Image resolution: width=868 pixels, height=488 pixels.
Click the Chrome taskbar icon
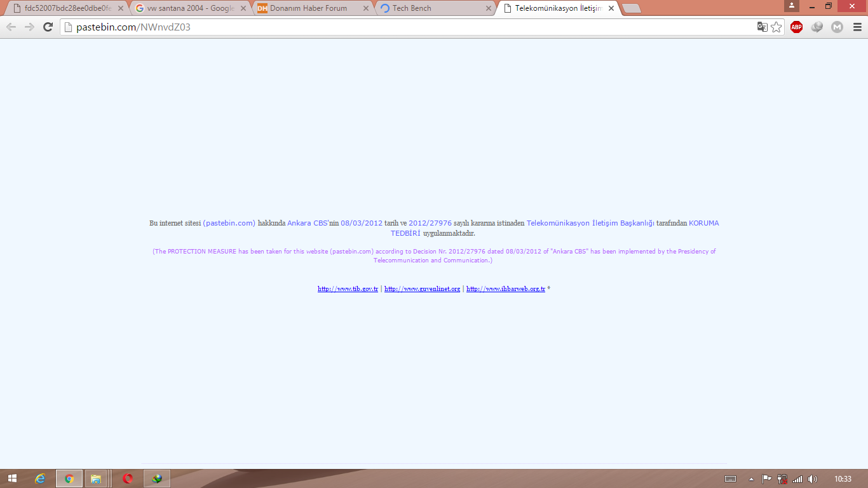click(x=69, y=478)
